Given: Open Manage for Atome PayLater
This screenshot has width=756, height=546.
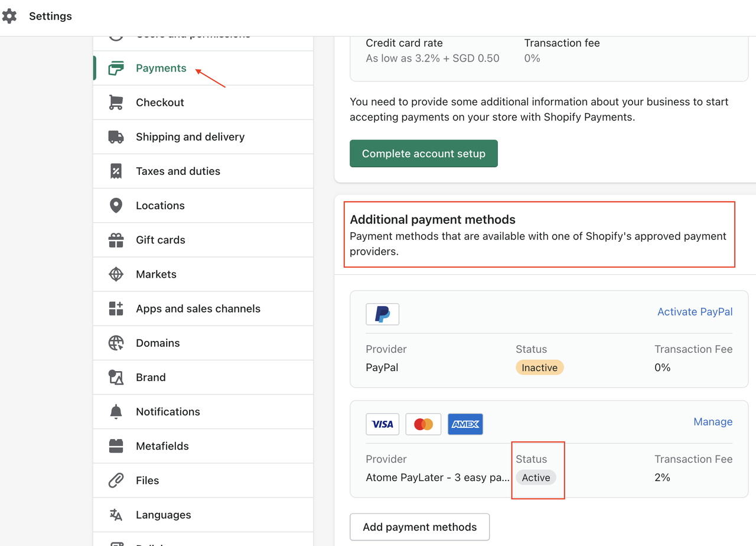Looking at the screenshot, I should point(713,421).
